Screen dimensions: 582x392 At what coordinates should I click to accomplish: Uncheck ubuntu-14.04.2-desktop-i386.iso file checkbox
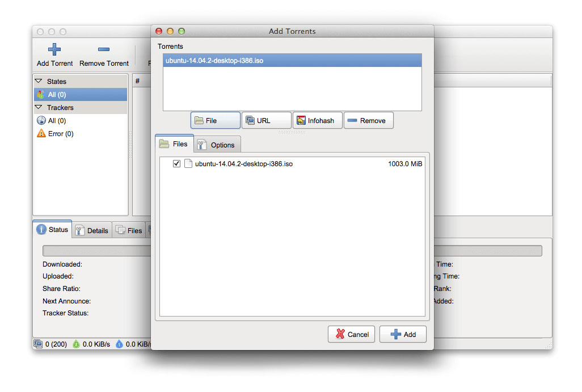[176, 163]
